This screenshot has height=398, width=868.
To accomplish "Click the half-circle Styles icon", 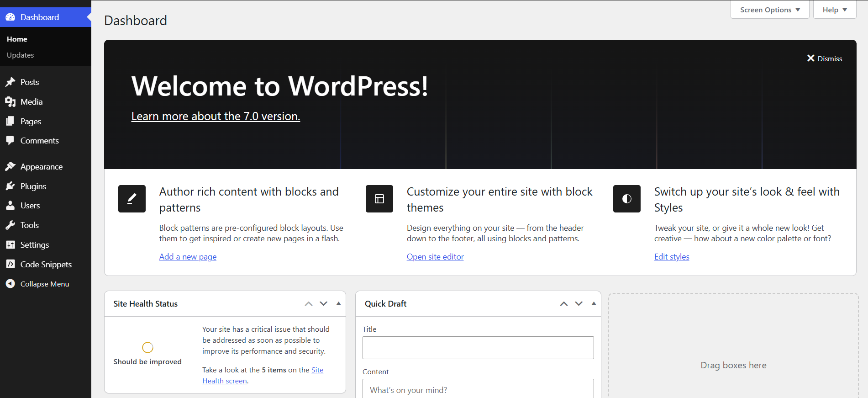I will tap(627, 199).
